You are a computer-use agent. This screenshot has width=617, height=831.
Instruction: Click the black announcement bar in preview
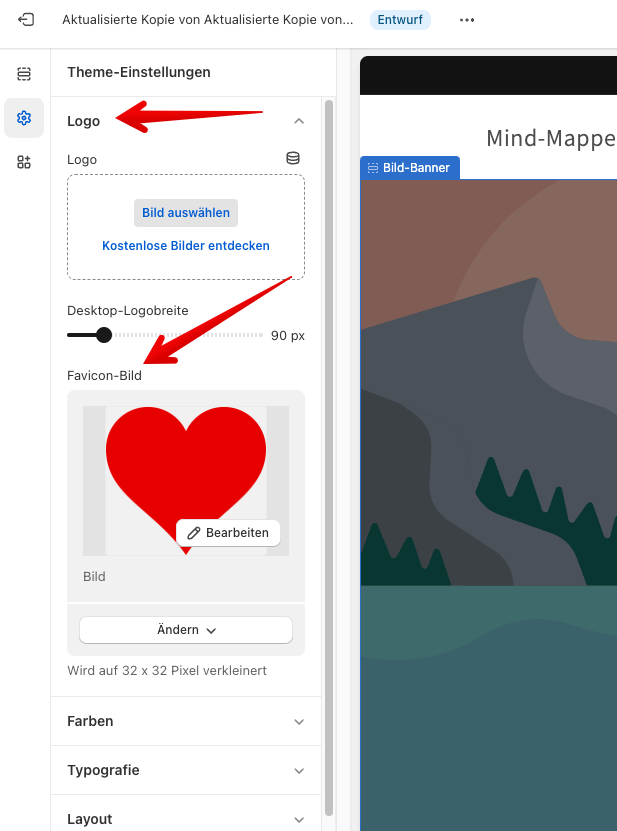(x=488, y=75)
